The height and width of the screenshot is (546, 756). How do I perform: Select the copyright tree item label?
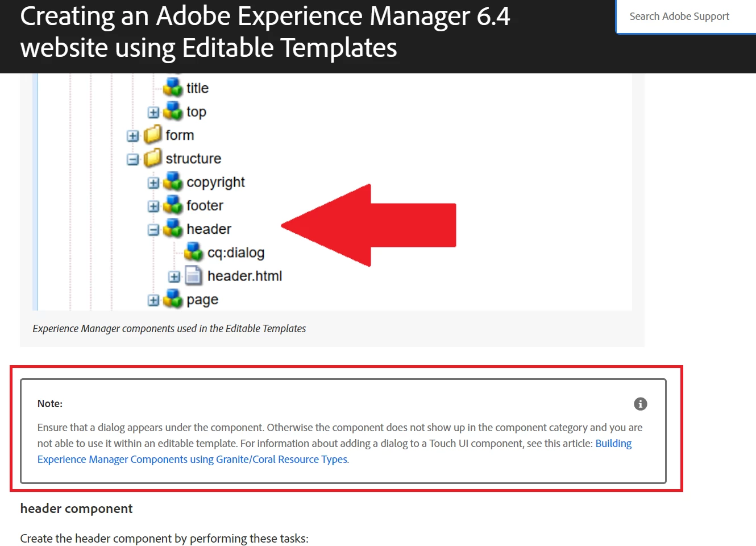point(216,183)
